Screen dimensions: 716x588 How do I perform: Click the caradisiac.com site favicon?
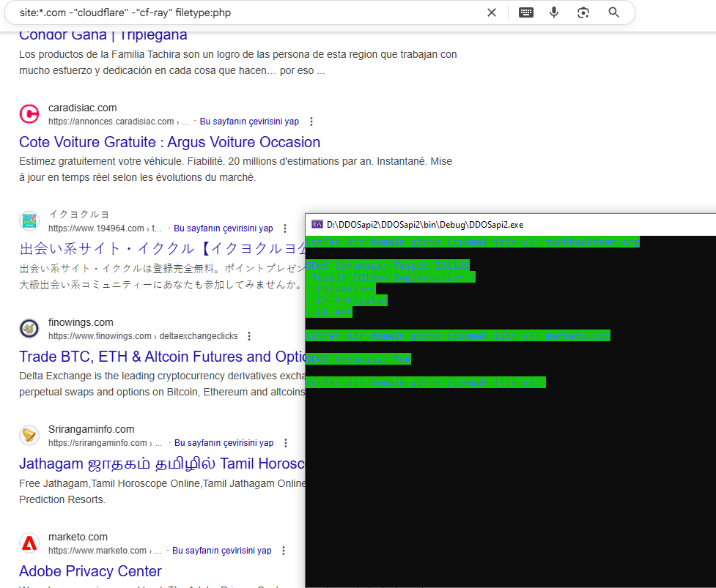click(x=29, y=114)
